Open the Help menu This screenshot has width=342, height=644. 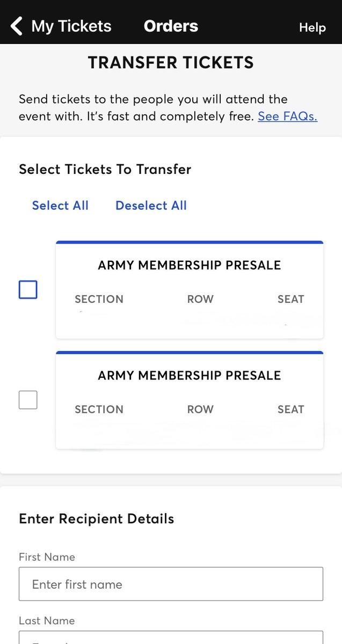coord(312,27)
